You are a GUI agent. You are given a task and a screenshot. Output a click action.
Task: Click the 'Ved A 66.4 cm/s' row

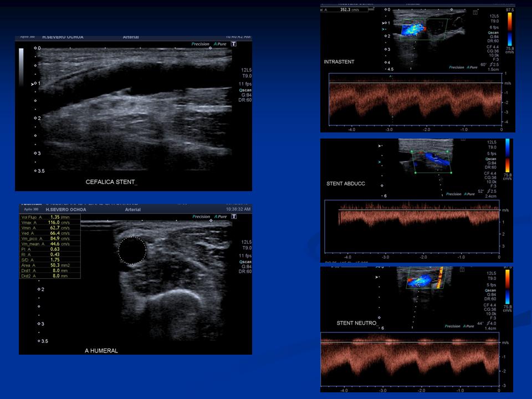[x=50, y=233]
